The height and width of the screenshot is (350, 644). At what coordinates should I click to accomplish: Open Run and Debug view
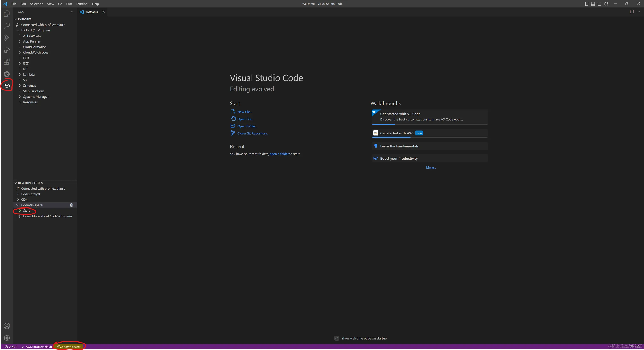[x=7, y=50]
